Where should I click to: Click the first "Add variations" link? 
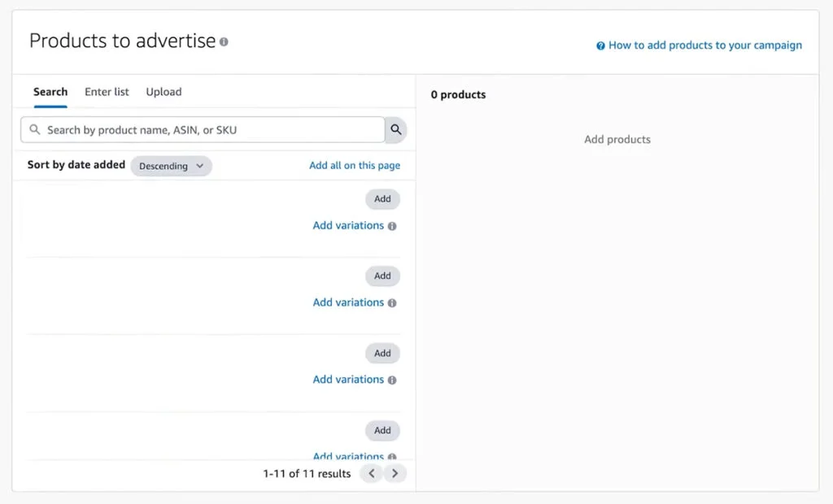349,225
